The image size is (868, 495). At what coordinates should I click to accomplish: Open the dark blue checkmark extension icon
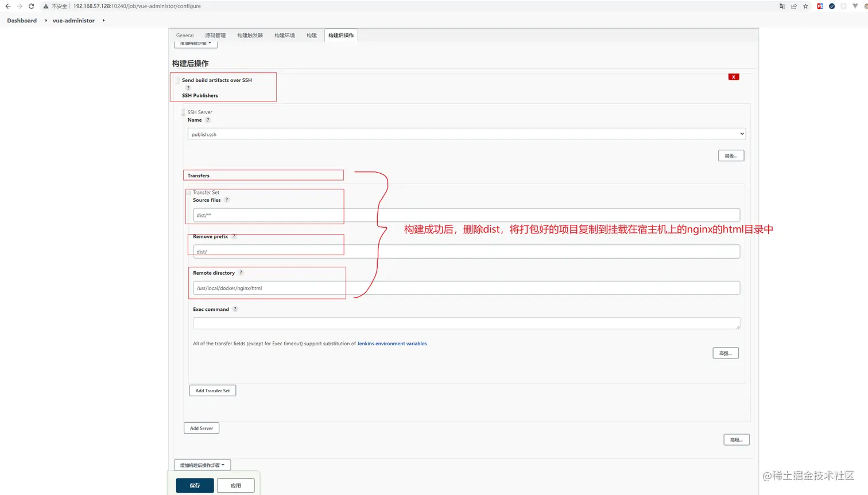[832, 6]
